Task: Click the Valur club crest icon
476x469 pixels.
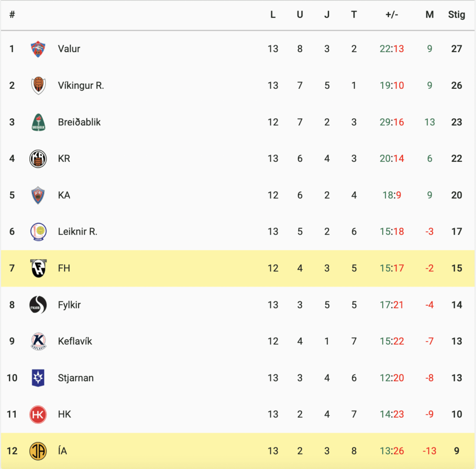Action: (x=38, y=49)
